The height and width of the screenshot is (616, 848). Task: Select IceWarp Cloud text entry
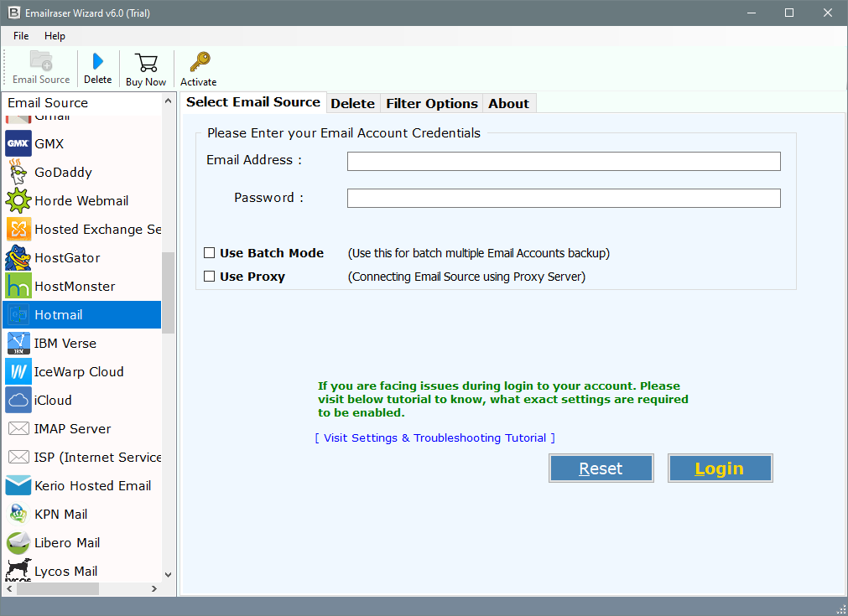coord(79,372)
